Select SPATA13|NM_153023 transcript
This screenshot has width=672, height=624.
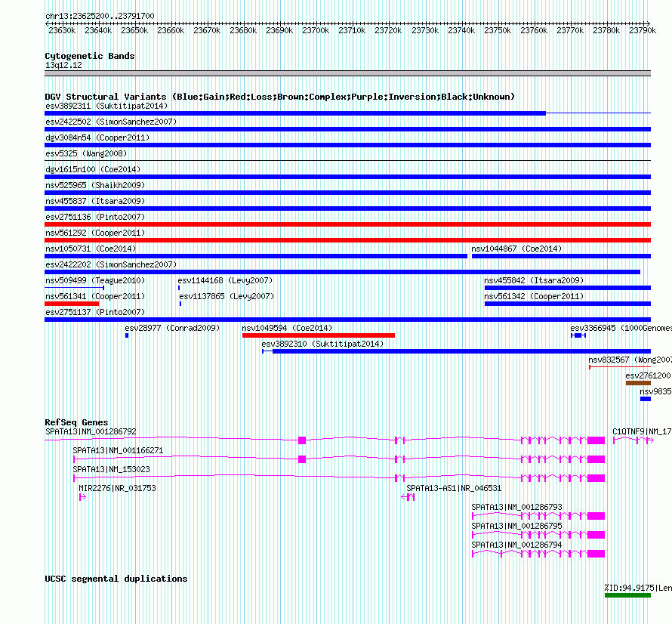click(x=340, y=477)
